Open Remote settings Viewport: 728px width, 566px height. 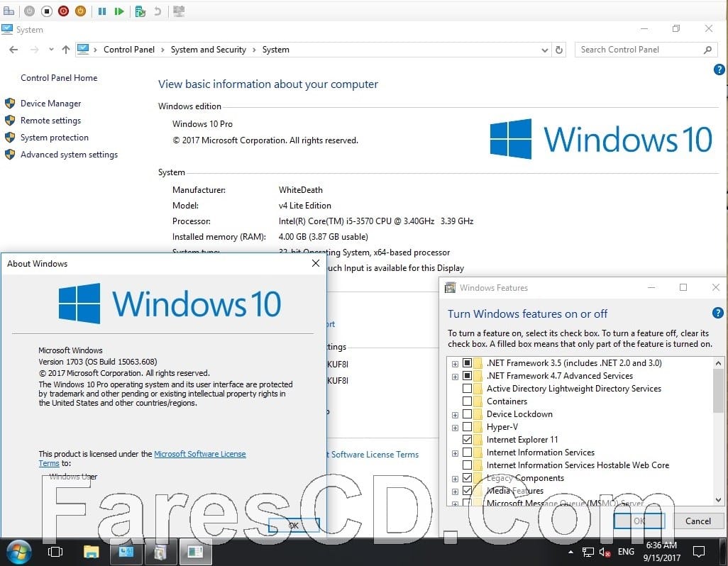(x=50, y=121)
